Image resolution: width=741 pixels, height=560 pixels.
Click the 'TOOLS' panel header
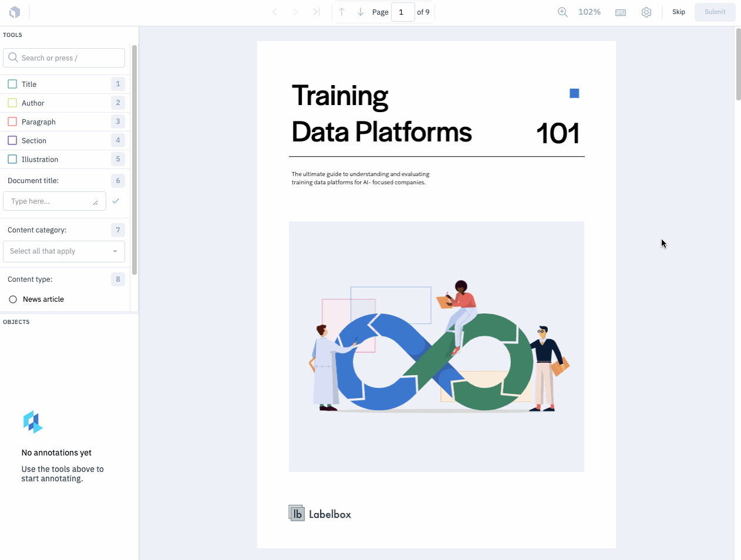[12, 35]
